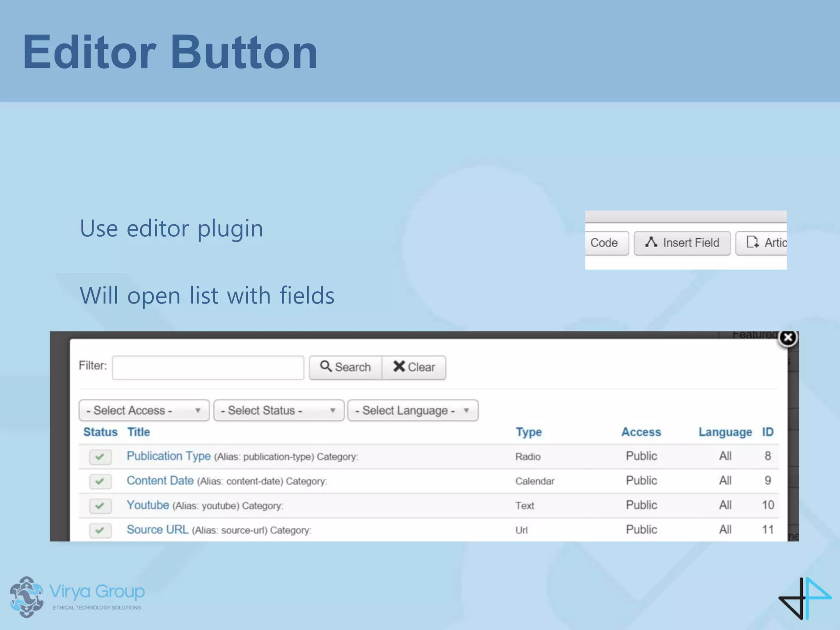Click the Article button with page icon
This screenshot has height=630, width=840.
tap(761, 243)
